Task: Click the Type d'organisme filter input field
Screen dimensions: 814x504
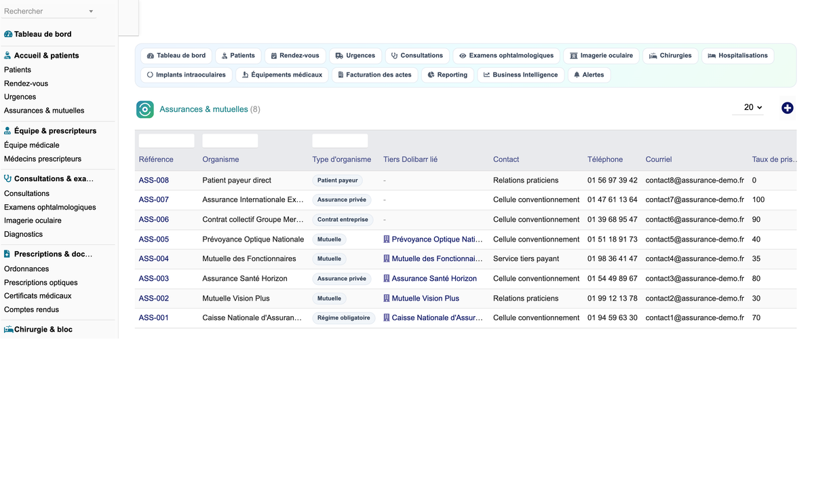Action: (x=340, y=140)
